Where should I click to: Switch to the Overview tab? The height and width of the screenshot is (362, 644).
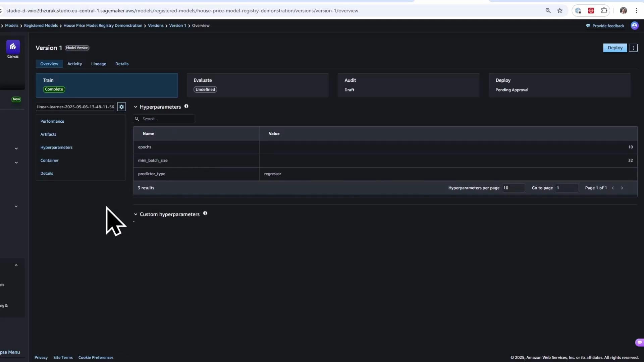pos(49,64)
